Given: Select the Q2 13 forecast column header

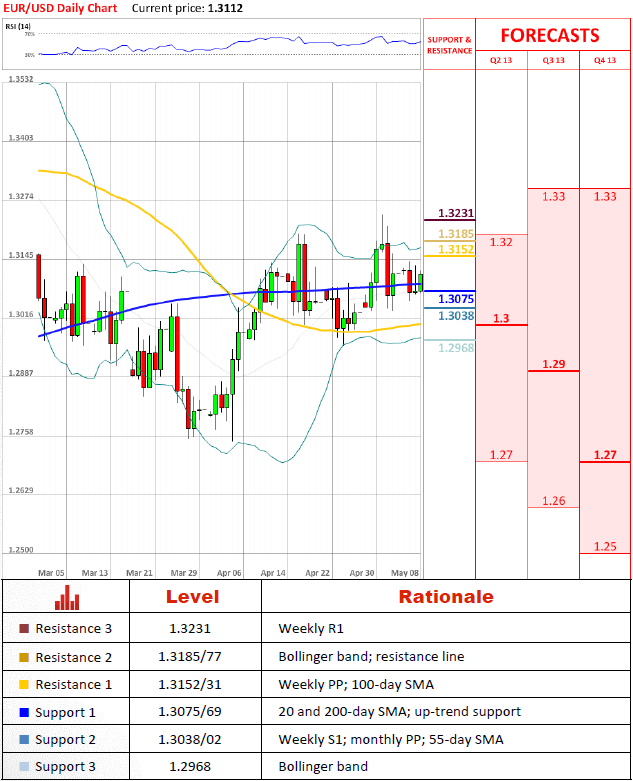Looking at the screenshot, I should pos(501,60).
